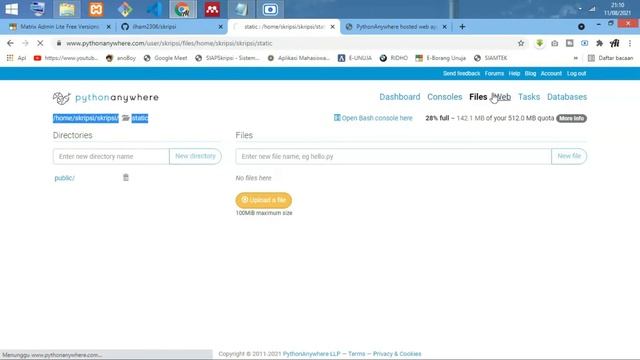Click Open Bash console here
Viewport: 640px width, 360px height.
[373, 118]
